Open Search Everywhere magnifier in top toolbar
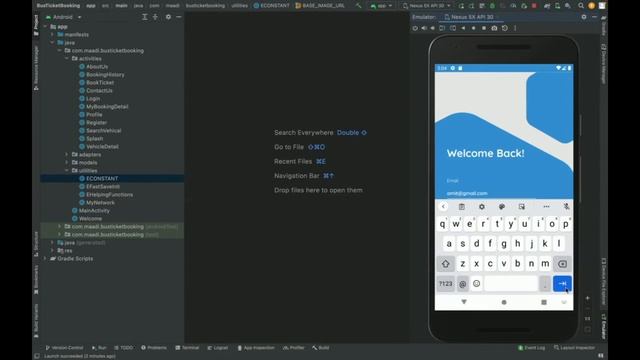This screenshot has width=640, height=360. [581, 6]
